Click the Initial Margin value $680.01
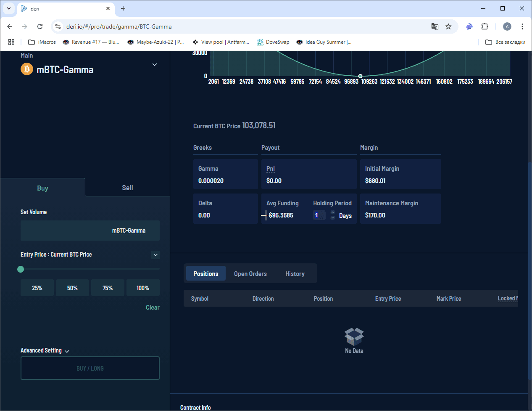 (x=375, y=180)
